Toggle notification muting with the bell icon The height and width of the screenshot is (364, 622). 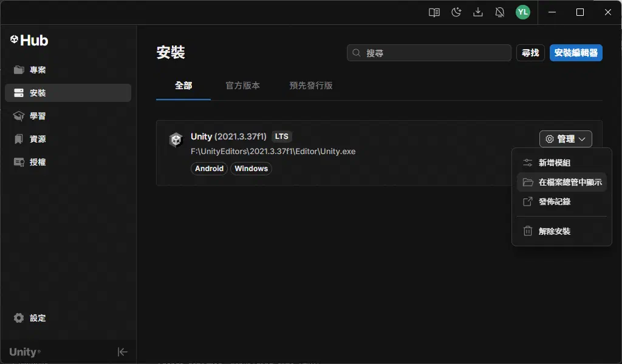coord(499,12)
